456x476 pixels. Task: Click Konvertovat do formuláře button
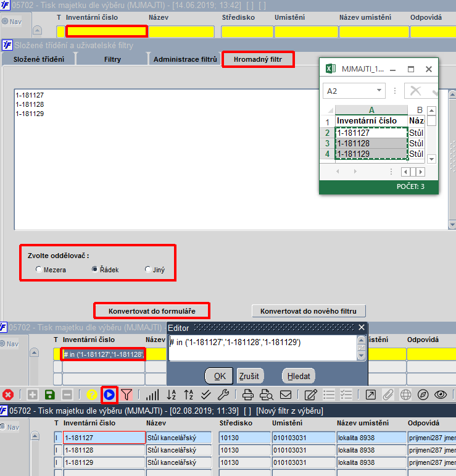152,311
